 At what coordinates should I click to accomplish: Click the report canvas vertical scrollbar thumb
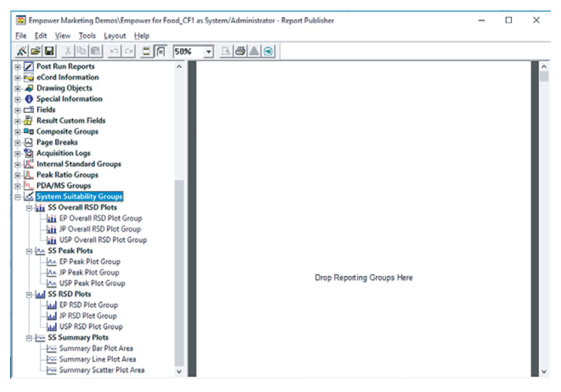[544, 77]
